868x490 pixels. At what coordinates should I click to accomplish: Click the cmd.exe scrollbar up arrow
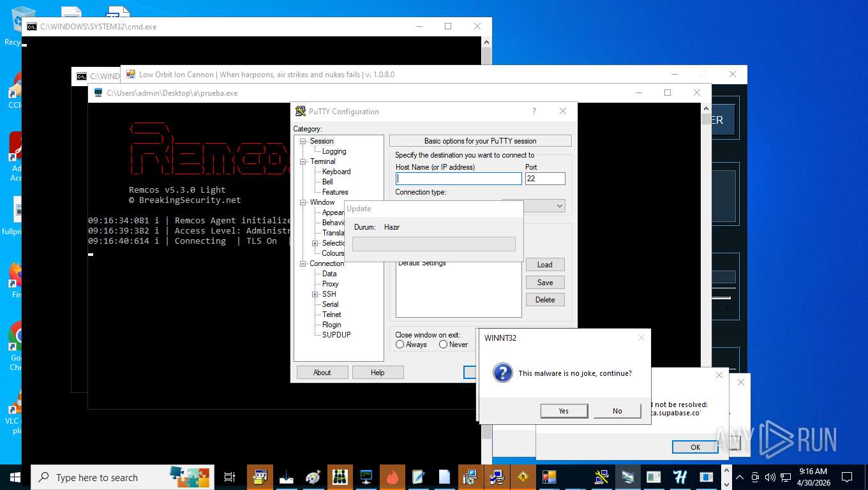coord(487,41)
